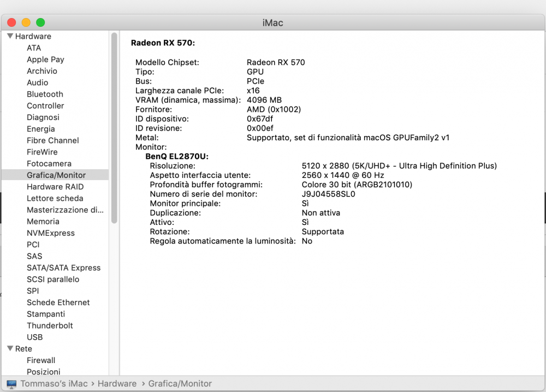Select FireWire in the sidebar

42,152
